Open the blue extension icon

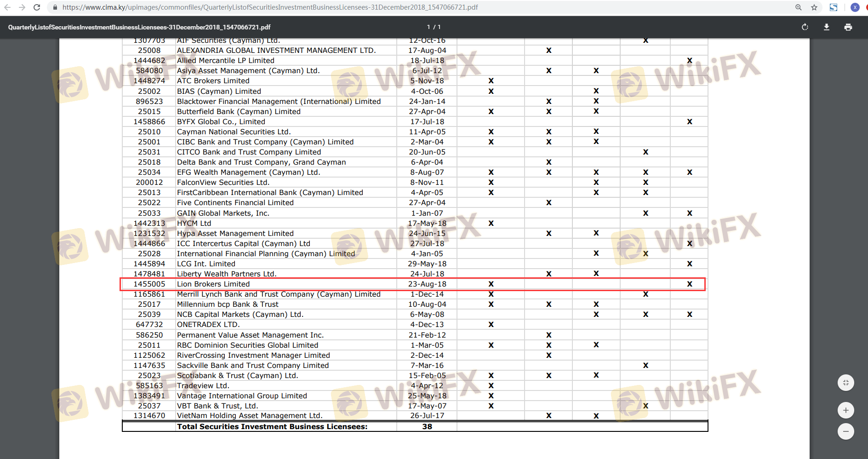(x=834, y=7)
